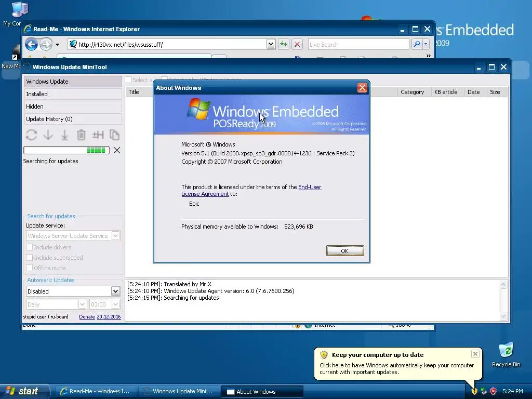The width and height of the screenshot is (532, 399).
Task: Click the Date column header
Action: (x=475, y=92)
